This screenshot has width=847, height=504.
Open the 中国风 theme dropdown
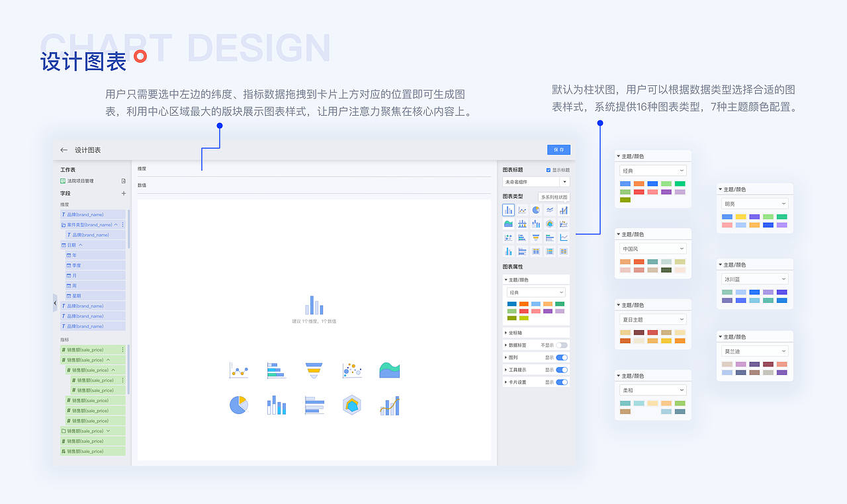pyautogui.click(x=654, y=249)
